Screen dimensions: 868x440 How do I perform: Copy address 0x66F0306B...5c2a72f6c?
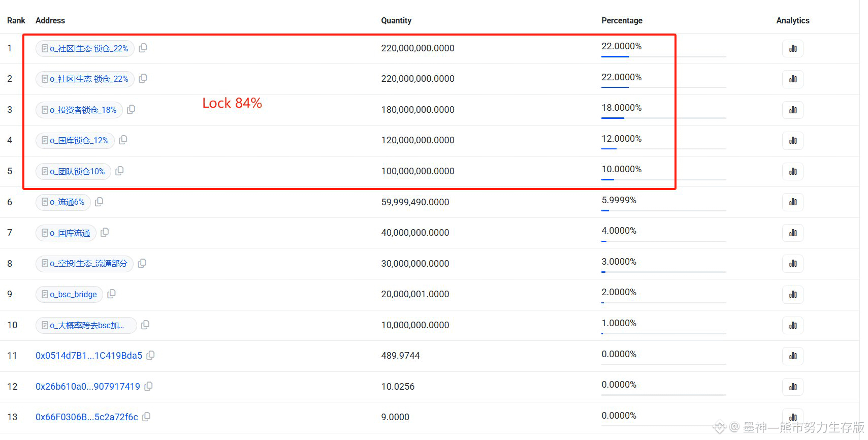click(x=146, y=417)
